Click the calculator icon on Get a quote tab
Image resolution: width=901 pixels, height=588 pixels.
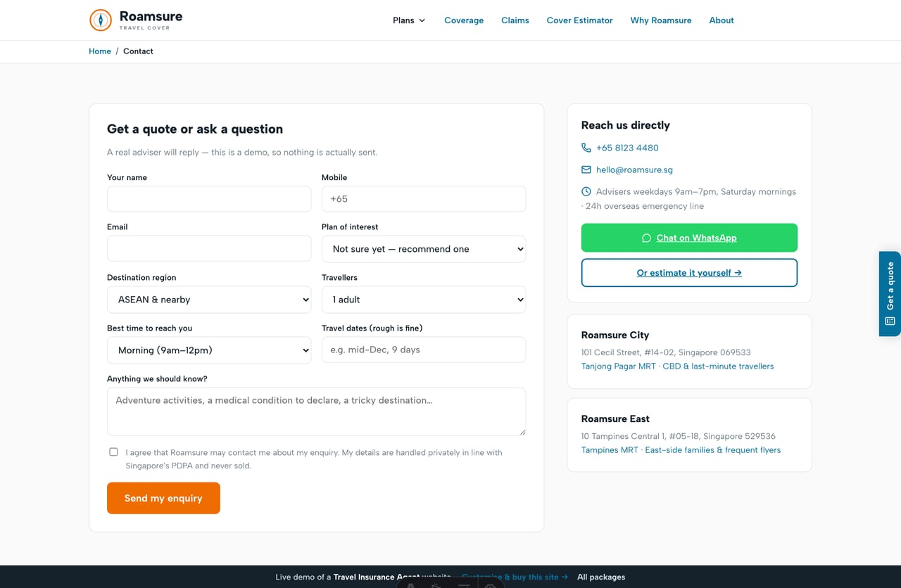890,321
